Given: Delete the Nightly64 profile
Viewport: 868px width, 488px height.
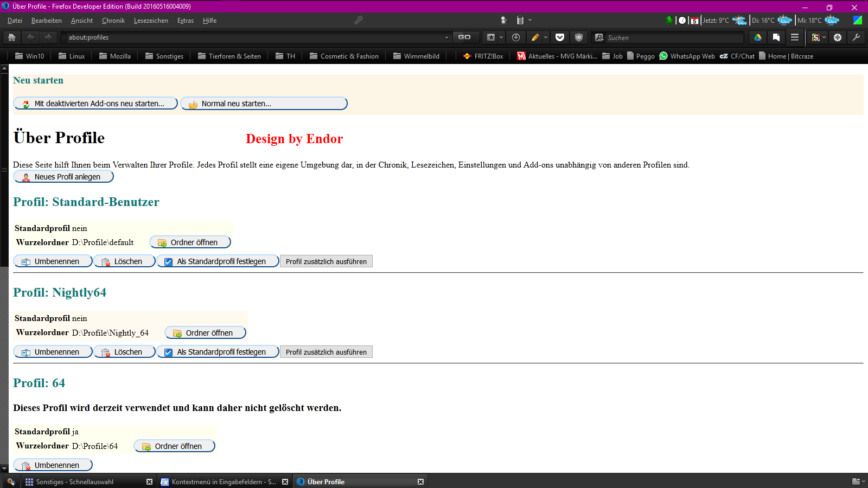Looking at the screenshot, I should (x=124, y=352).
